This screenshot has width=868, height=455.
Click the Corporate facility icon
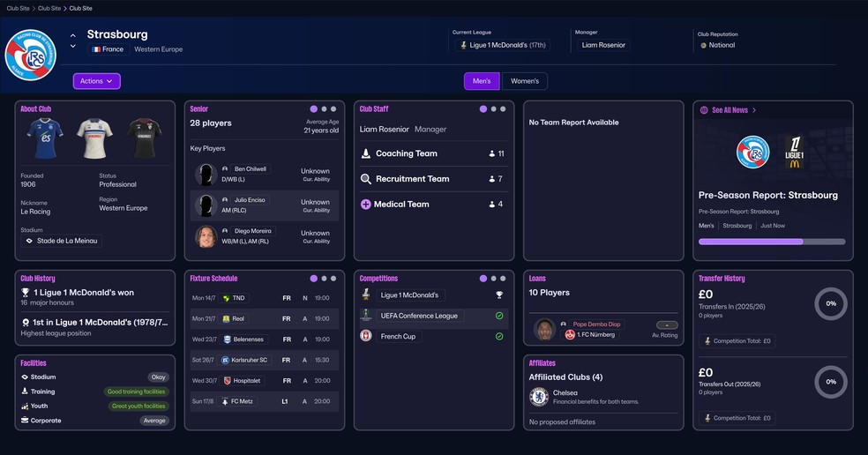(x=25, y=420)
